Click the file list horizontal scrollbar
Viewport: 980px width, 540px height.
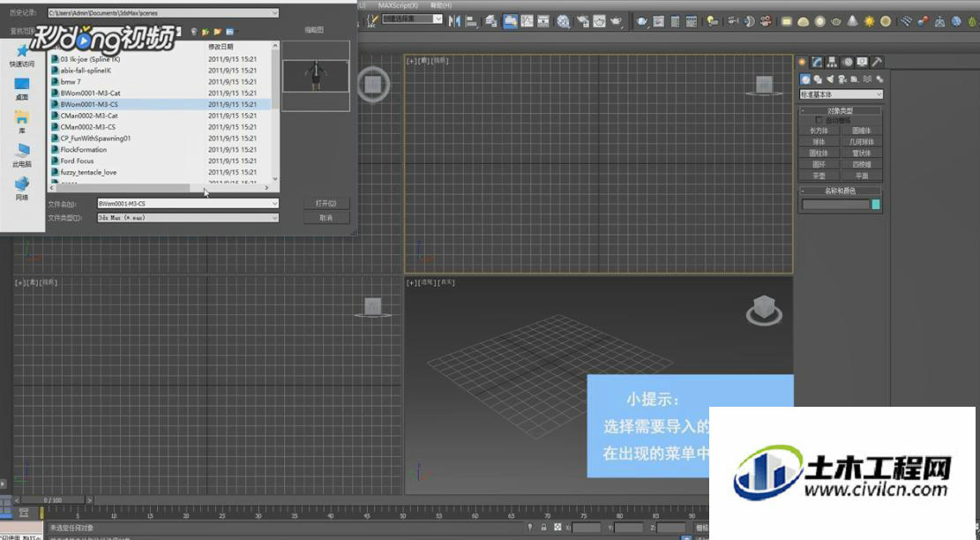[160, 187]
